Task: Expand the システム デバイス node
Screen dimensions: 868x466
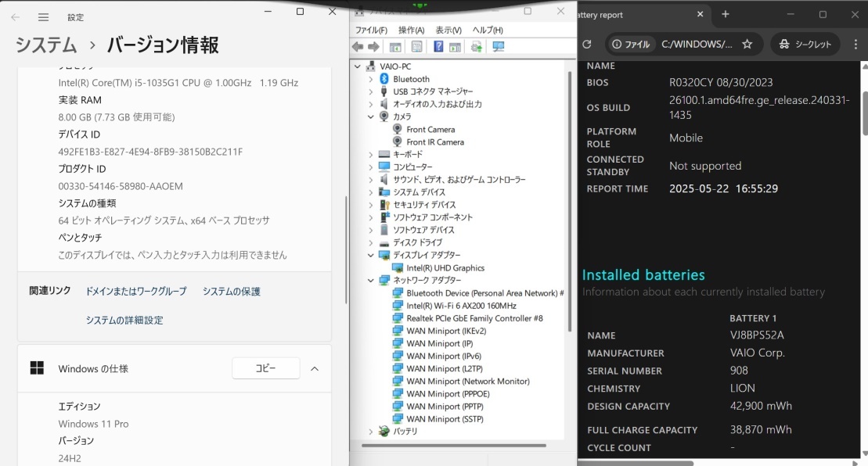Action: tap(371, 192)
